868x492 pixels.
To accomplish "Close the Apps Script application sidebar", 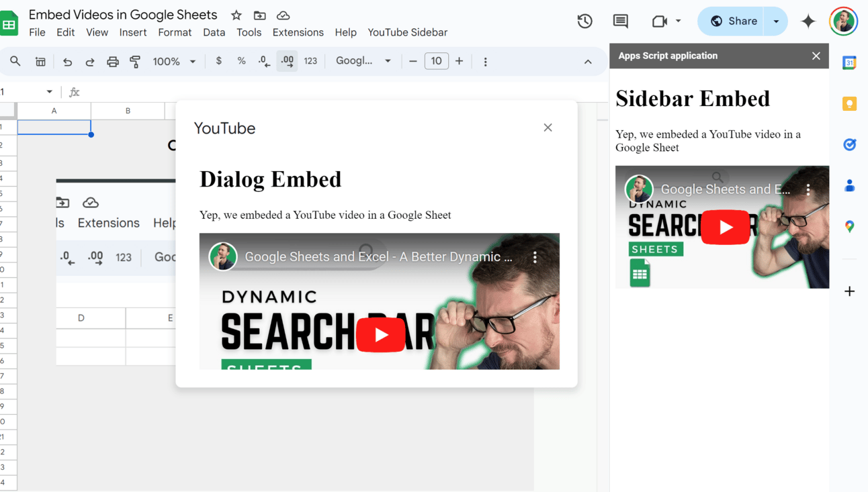I will point(816,56).
